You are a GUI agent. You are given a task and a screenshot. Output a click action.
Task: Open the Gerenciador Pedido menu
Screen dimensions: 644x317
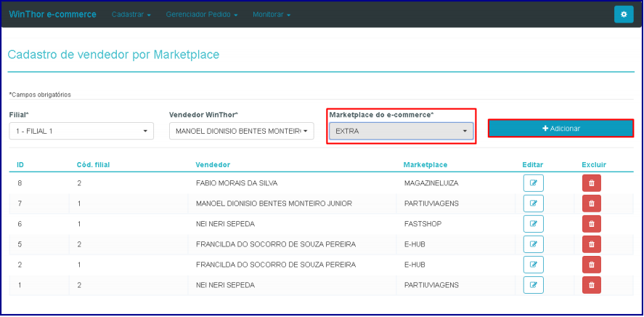pyautogui.click(x=202, y=15)
